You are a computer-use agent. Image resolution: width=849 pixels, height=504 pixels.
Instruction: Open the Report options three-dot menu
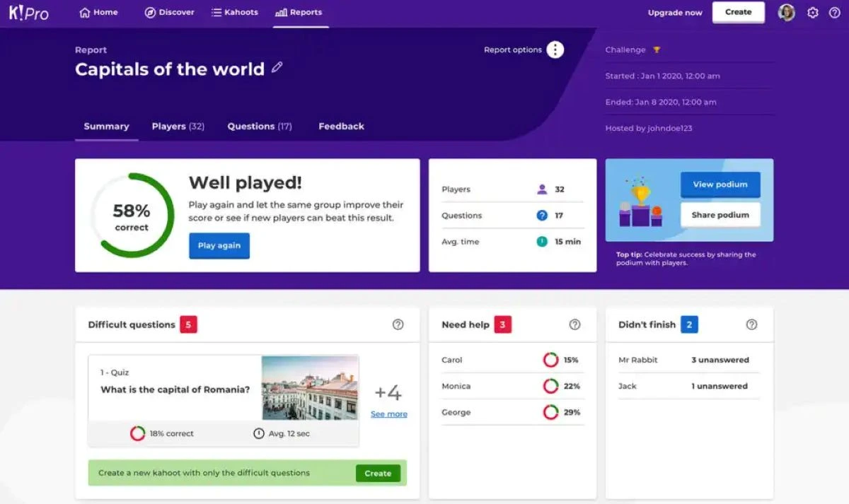coord(555,49)
